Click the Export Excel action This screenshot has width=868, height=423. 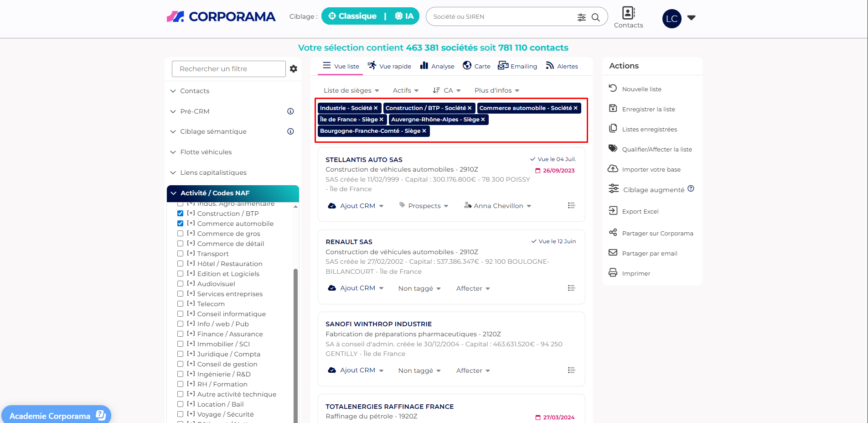[640, 211]
